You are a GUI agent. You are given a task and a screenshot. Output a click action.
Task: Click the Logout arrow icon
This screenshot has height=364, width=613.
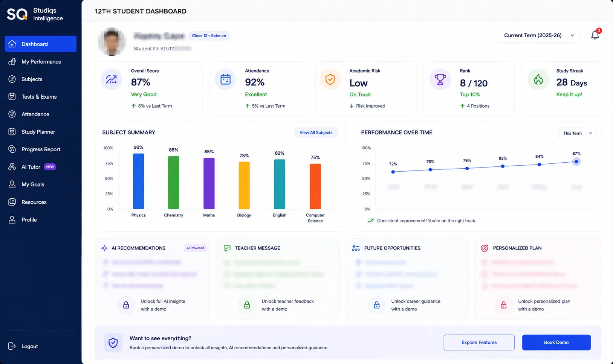pyautogui.click(x=12, y=346)
